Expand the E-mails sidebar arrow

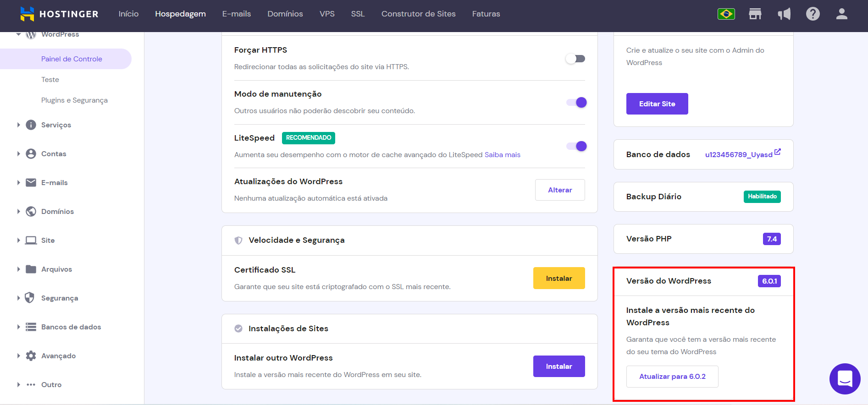click(18, 183)
